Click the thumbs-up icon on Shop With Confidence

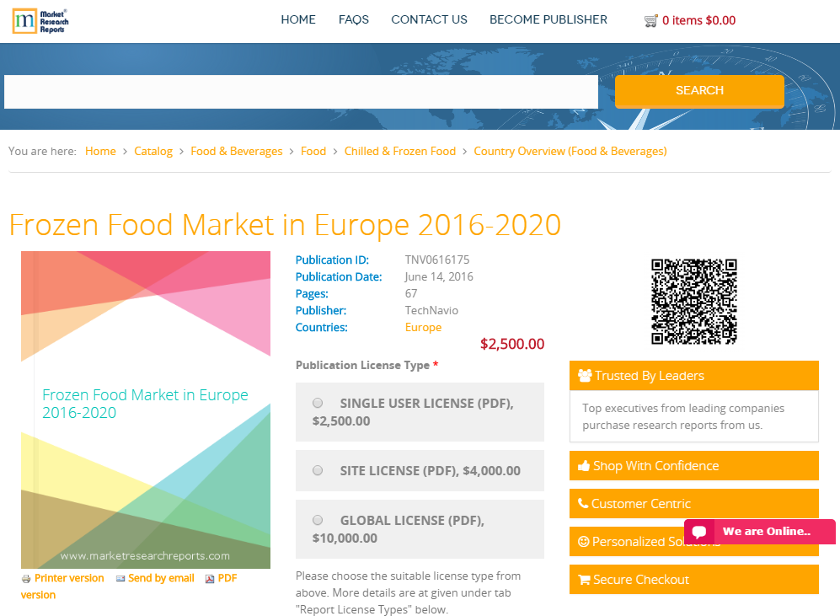click(x=584, y=466)
